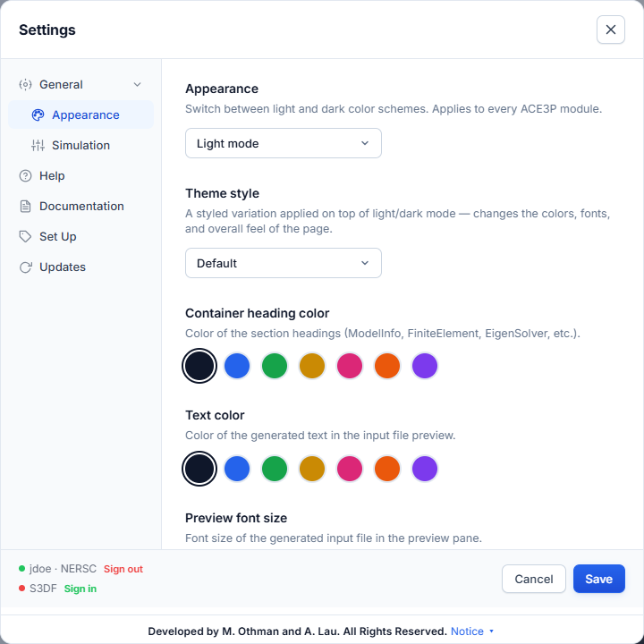Click the 'Preview font size' heading
The image size is (644, 644).
(x=236, y=518)
